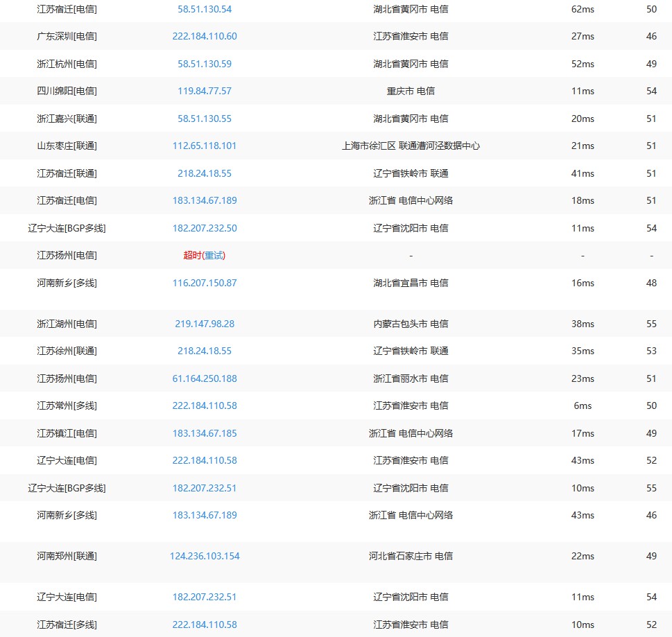Click the 重试 retry link for 江苏扬州
Viewport: 672px width, 637px height.
point(214,255)
